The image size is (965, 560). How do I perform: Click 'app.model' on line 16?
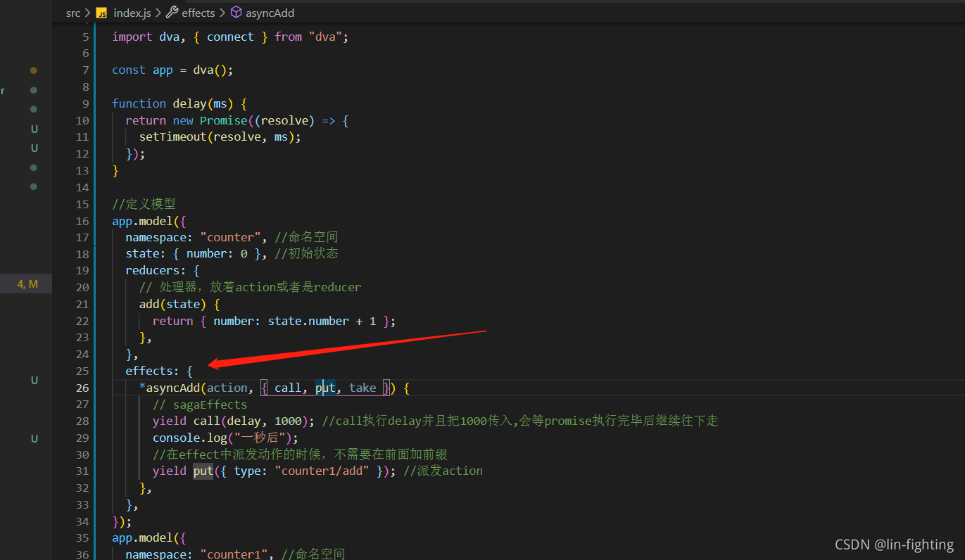point(143,221)
